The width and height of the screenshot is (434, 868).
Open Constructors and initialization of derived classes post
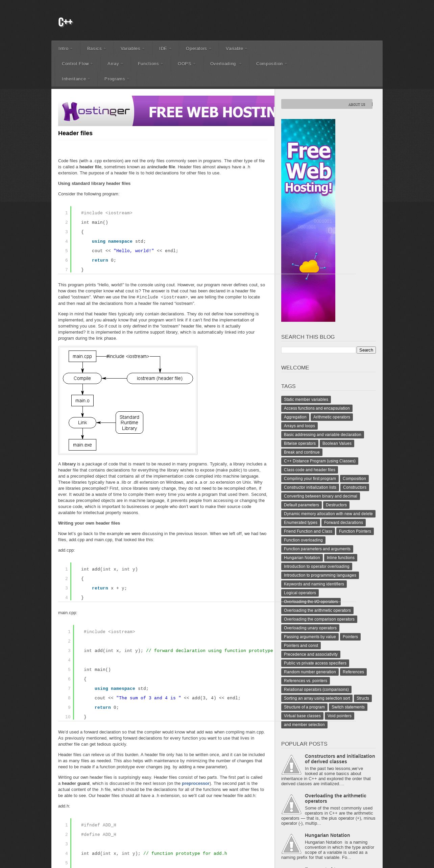[340, 759]
